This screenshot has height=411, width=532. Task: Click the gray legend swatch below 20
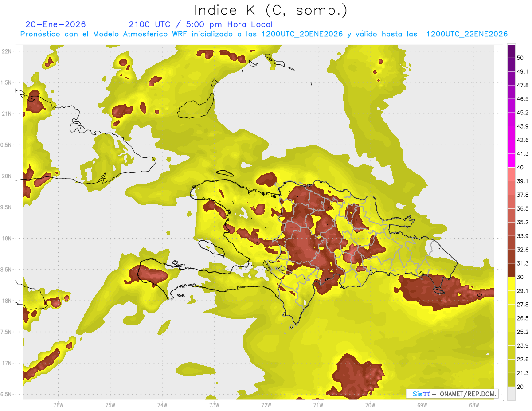click(x=512, y=394)
